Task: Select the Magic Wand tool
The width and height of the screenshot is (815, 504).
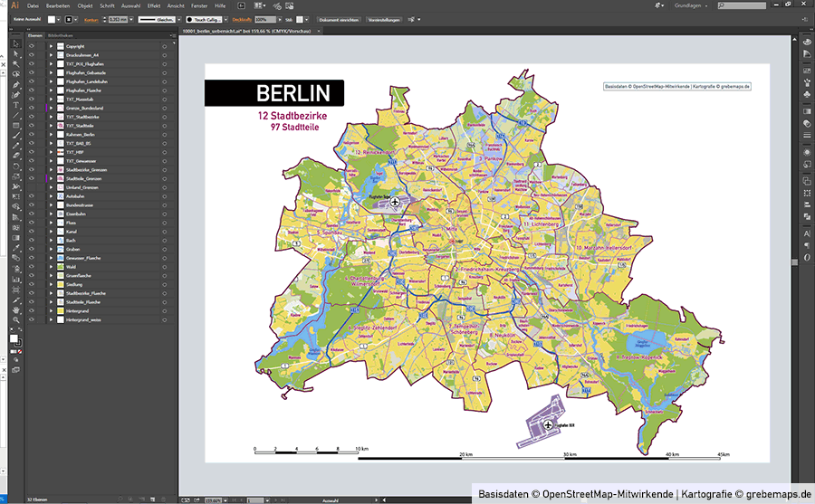Action: 16,64
